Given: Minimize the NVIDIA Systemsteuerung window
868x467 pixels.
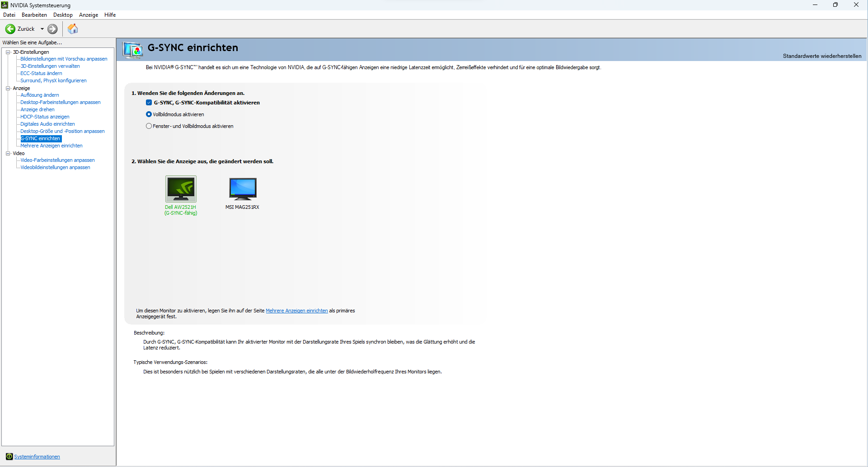Looking at the screenshot, I should point(815,5).
